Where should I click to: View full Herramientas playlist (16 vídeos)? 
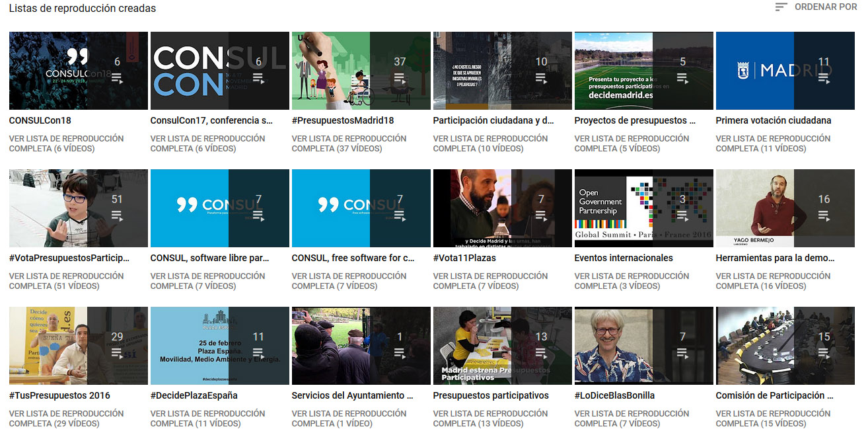773,281
